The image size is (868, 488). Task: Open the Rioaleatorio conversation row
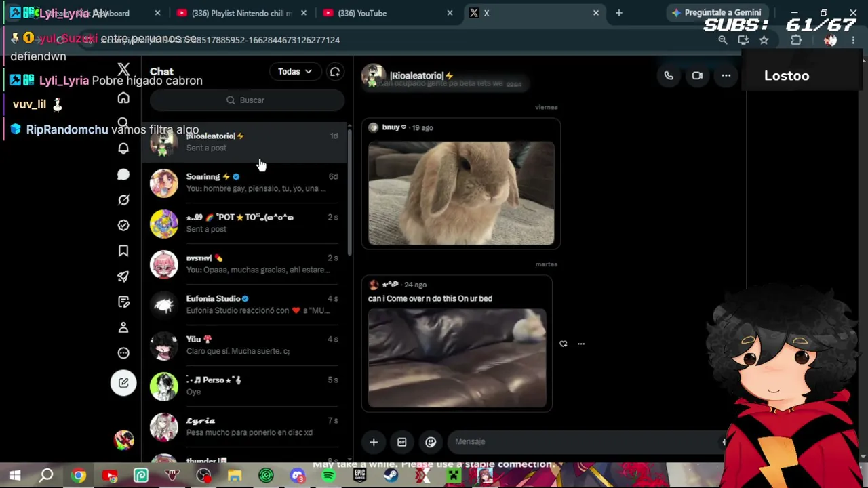pyautogui.click(x=244, y=142)
